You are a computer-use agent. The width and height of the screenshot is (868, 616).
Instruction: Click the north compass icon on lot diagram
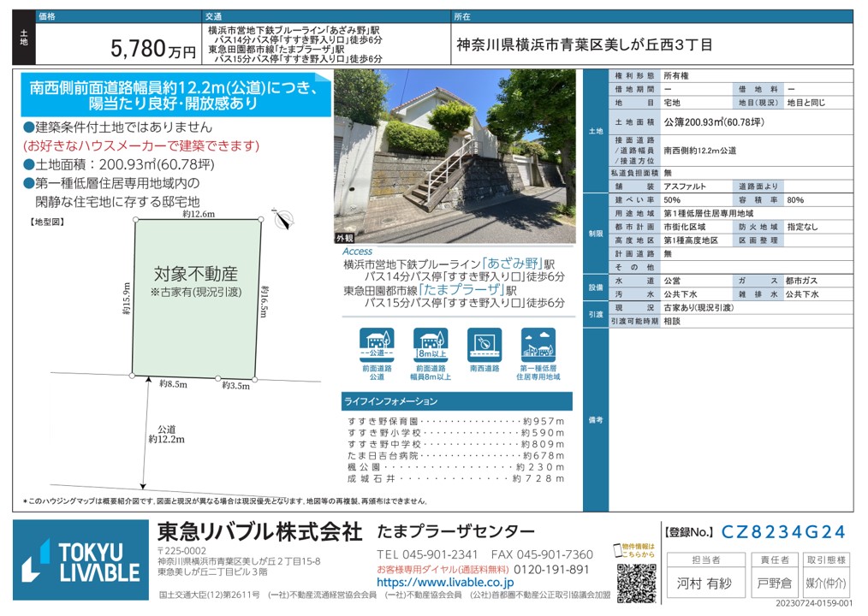pos(283,221)
